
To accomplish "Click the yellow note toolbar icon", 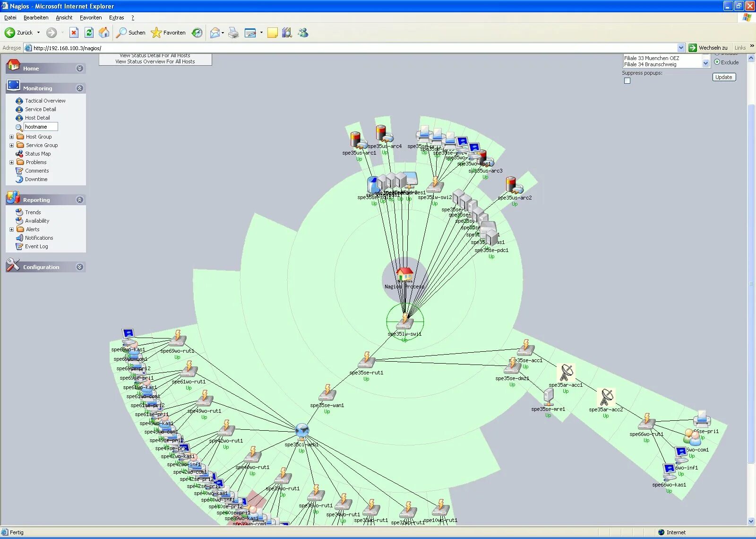I will [272, 33].
